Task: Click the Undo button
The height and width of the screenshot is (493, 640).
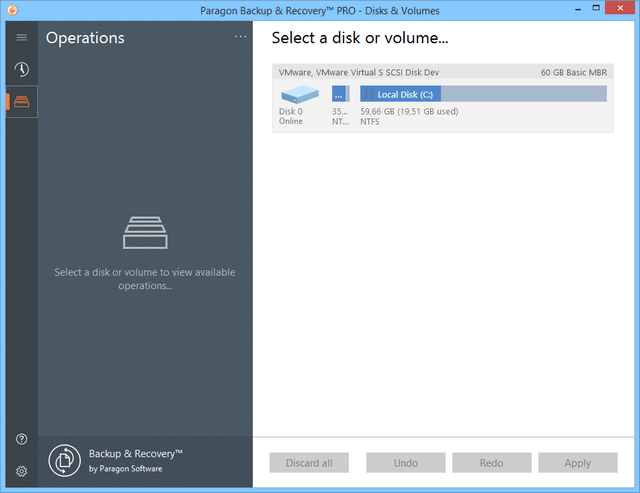Action: (x=406, y=463)
